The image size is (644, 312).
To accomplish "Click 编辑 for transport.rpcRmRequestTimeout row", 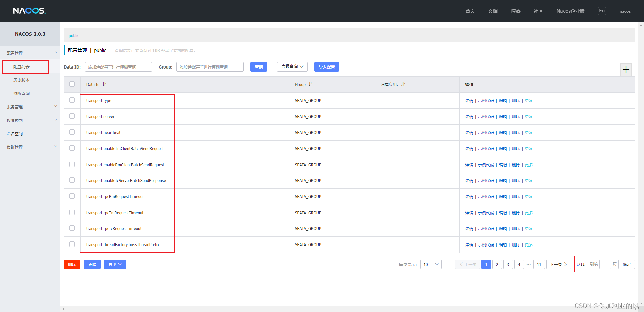I will tap(503, 197).
